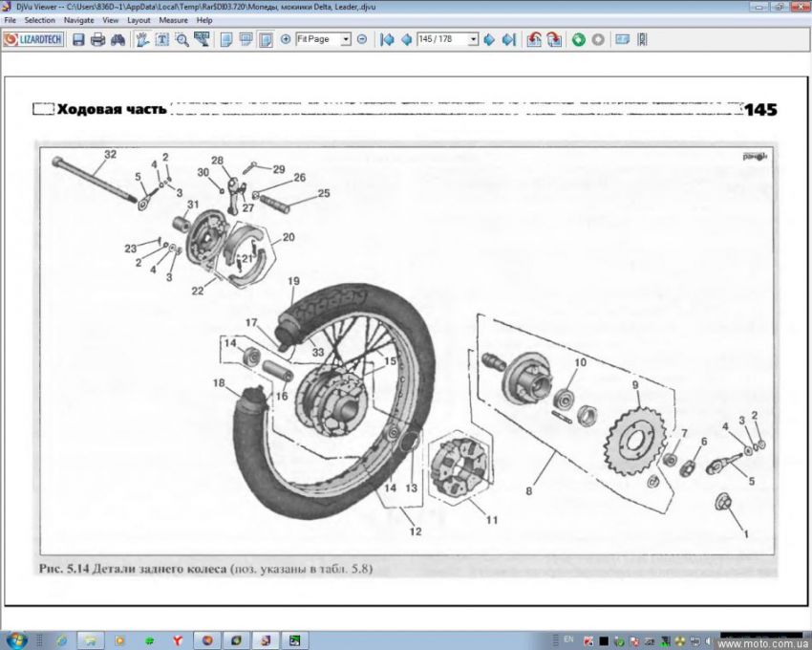Click the Save document icon
The width and height of the screenshot is (812, 650).
click(78, 39)
